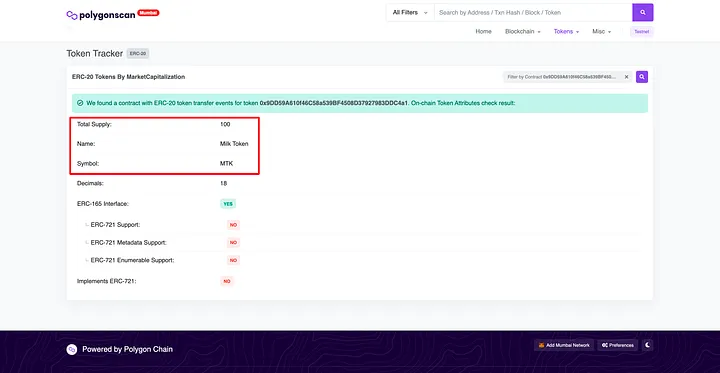The height and width of the screenshot is (373, 720).
Task: Click the ERC-165 Interface label
Action: point(103,203)
